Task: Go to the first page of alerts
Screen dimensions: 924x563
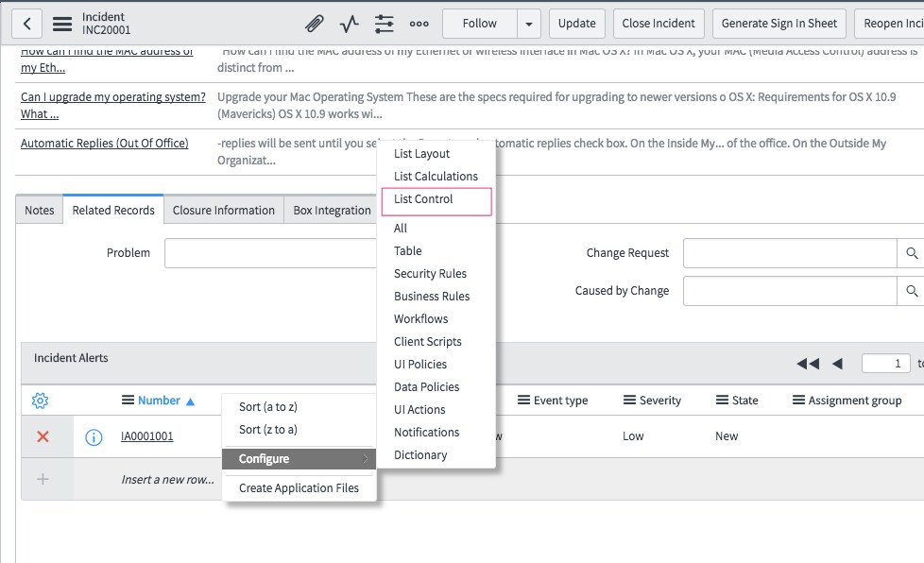Action: 808,364
